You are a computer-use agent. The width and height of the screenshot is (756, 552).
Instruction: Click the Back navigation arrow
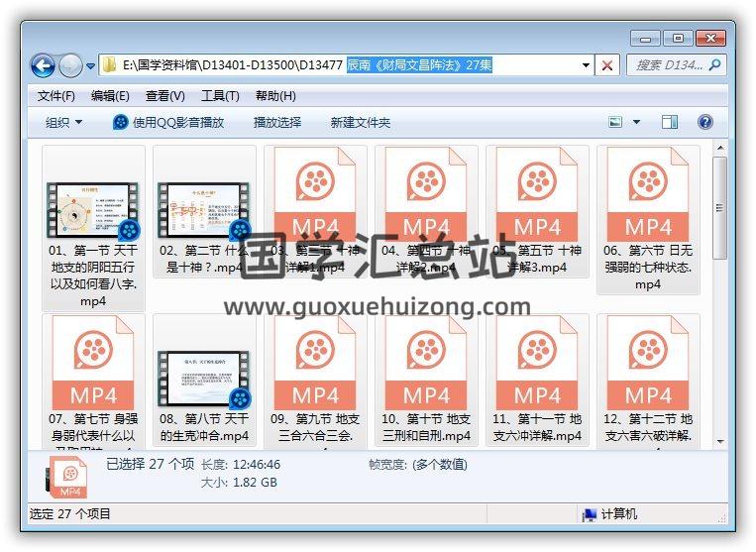[43, 65]
